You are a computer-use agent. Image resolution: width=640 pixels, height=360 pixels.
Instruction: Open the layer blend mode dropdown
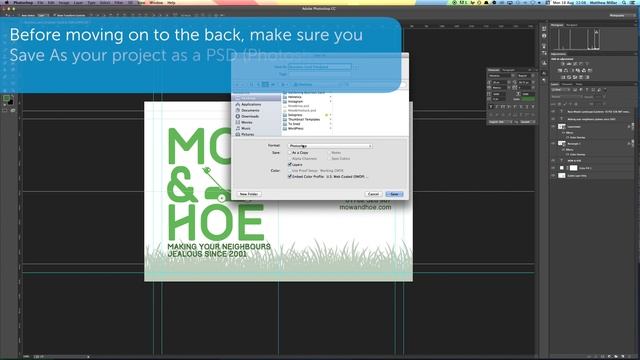coord(567,97)
